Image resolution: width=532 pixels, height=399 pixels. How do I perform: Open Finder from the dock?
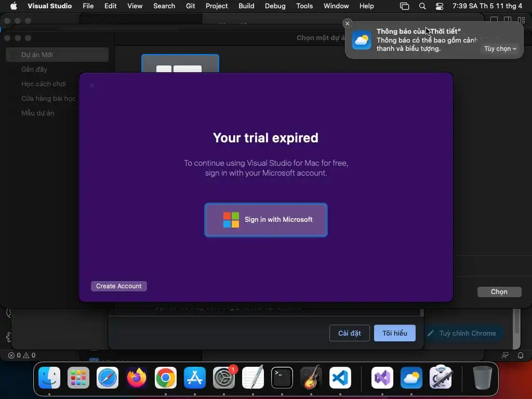[49, 378]
